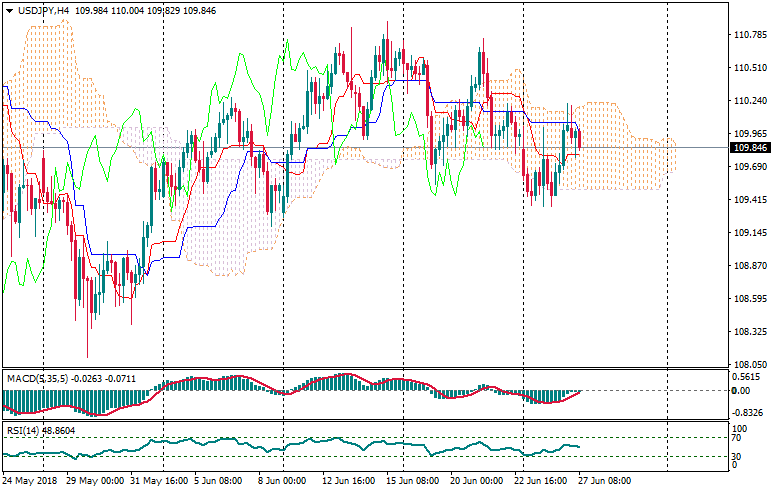Screen dimensions: 771x492
Task: Select the RSI 30 level label
Action: 738,457
